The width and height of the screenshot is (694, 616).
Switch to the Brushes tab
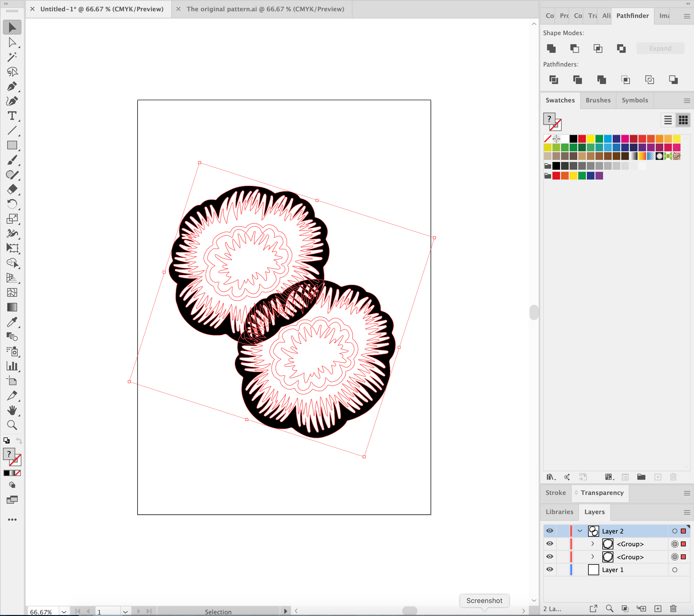(598, 100)
